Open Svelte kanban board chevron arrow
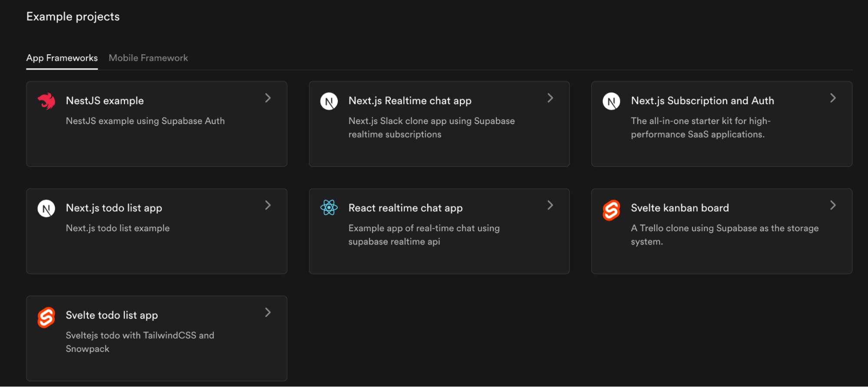868x387 pixels. click(833, 205)
